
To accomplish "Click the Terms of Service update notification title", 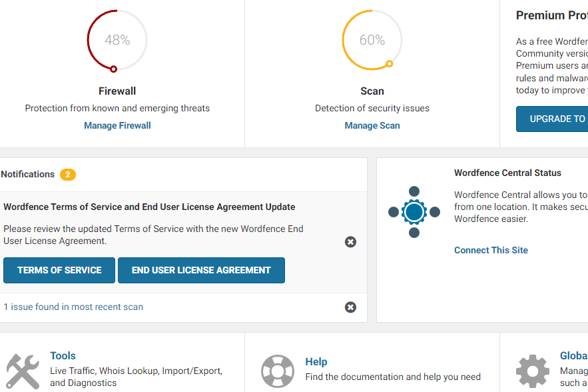I will pyautogui.click(x=149, y=207).
